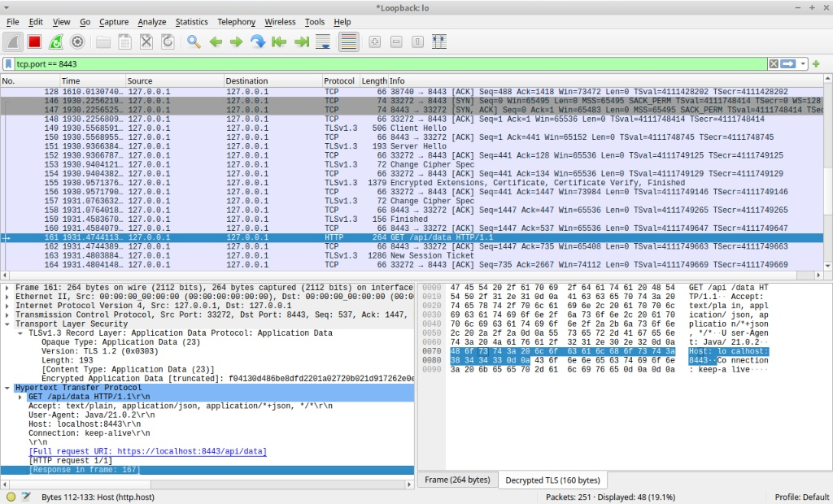
Task: Collapse Hypertext Transfer Protocol node
Action: tap(7, 388)
